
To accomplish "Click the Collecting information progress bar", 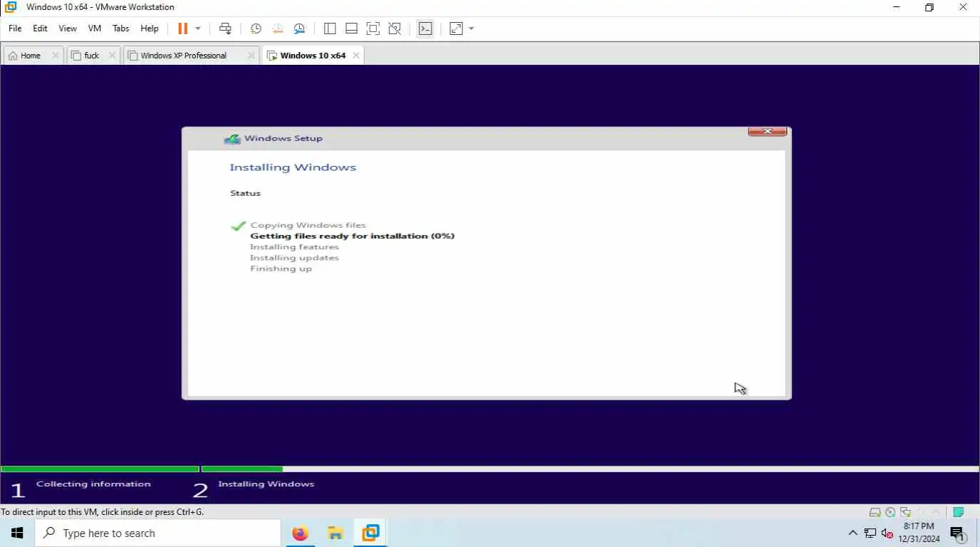I will (100, 469).
